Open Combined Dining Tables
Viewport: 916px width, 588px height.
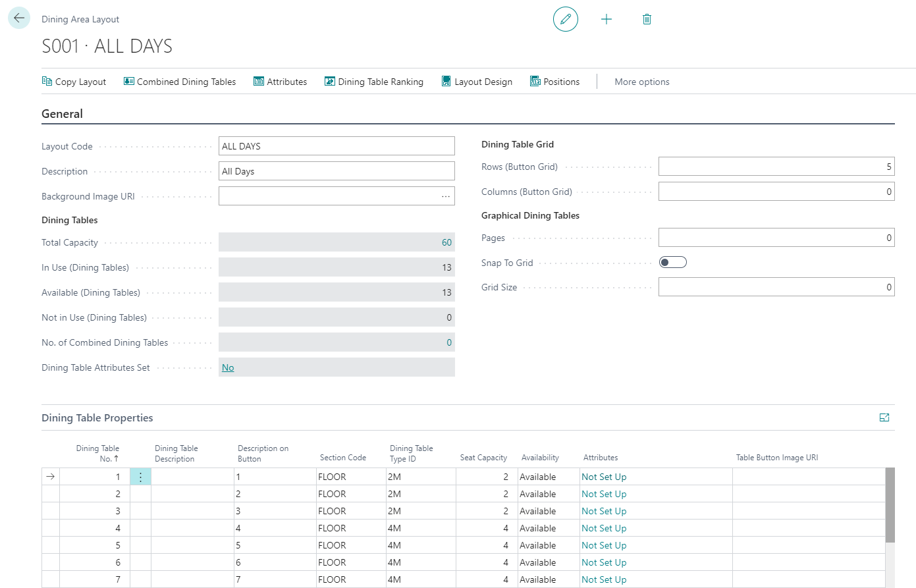[x=180, y=82]
